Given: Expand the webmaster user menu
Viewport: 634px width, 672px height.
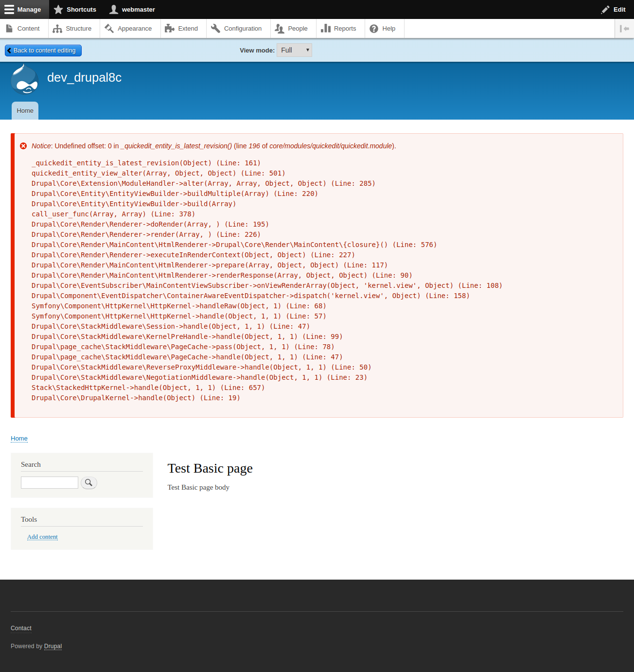Looking at the screenshot, I should (132, 10).
